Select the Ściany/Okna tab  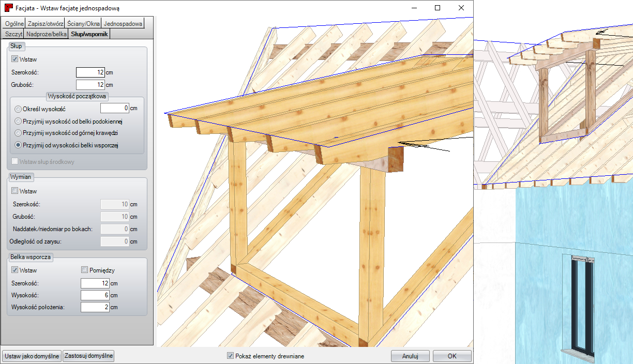coord(83,23)
